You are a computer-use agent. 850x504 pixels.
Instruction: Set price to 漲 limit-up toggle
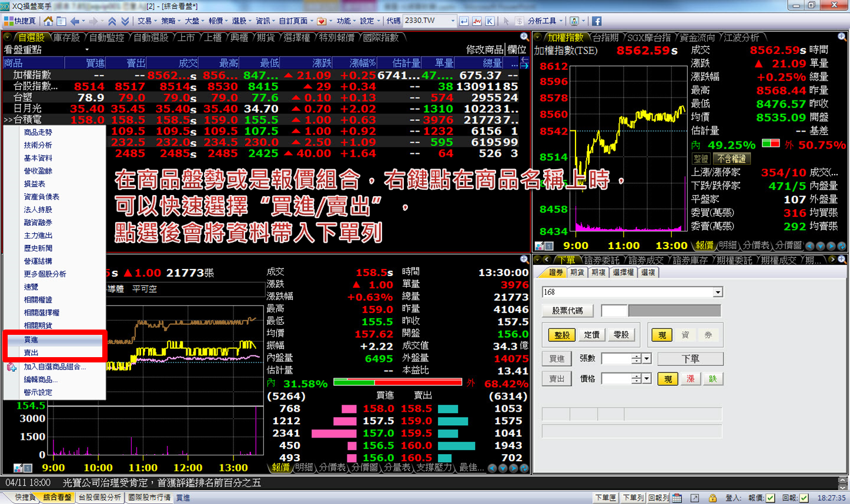coord(690,379)
